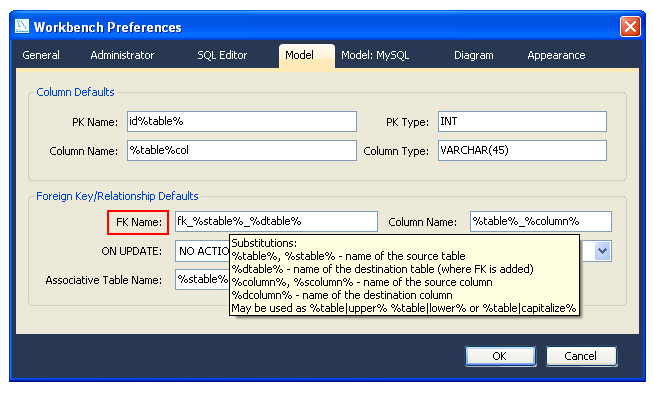Show the Appearance tab
This screenshot has width=653, height=405.
pos(556,55)
